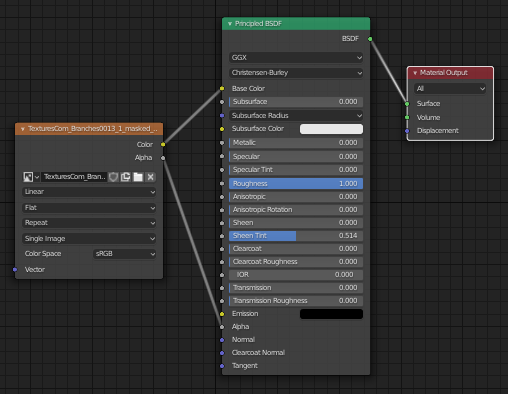The width and height of the screenshot is (508, 394).
Task: Click the Sheen Tint slider field
Action: pos(296,236)
